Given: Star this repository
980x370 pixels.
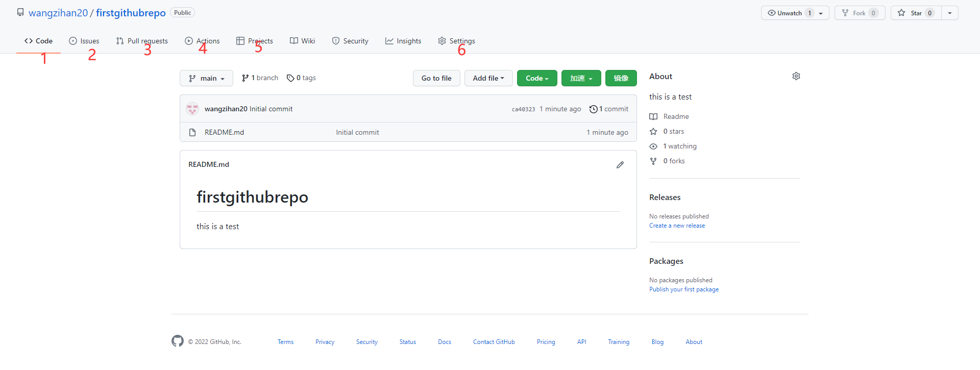Looking at the screenshot, I should (916, 13).
